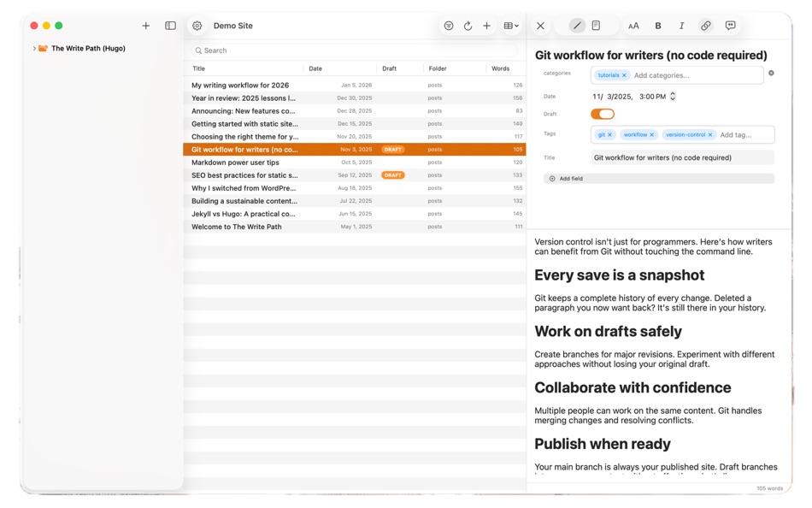Edit the Title field value
Screen dimensions: 812x508
click(683, 157)
